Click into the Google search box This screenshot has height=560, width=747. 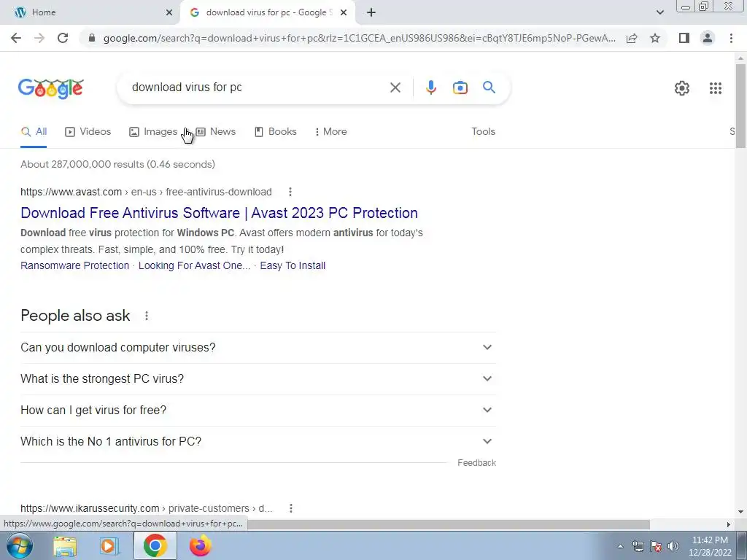point(258,87)
